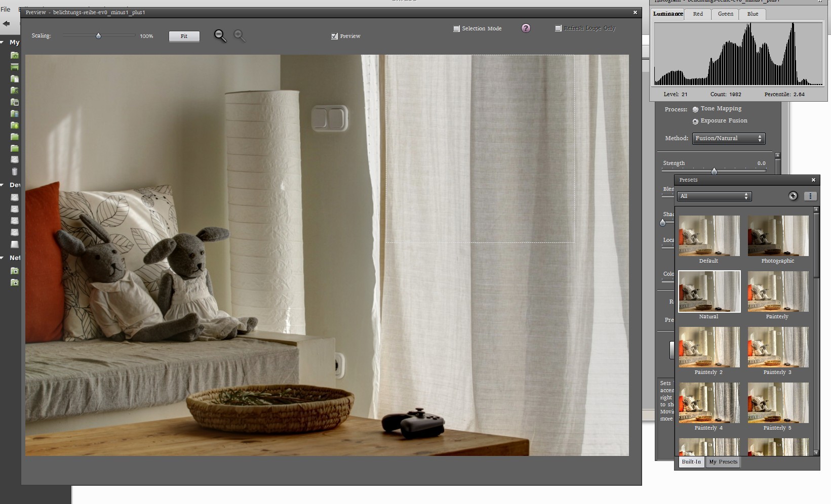Viewport: 831px width, 504px height.
Task: Switch to the My Presets tab
Action: point(723,461)
